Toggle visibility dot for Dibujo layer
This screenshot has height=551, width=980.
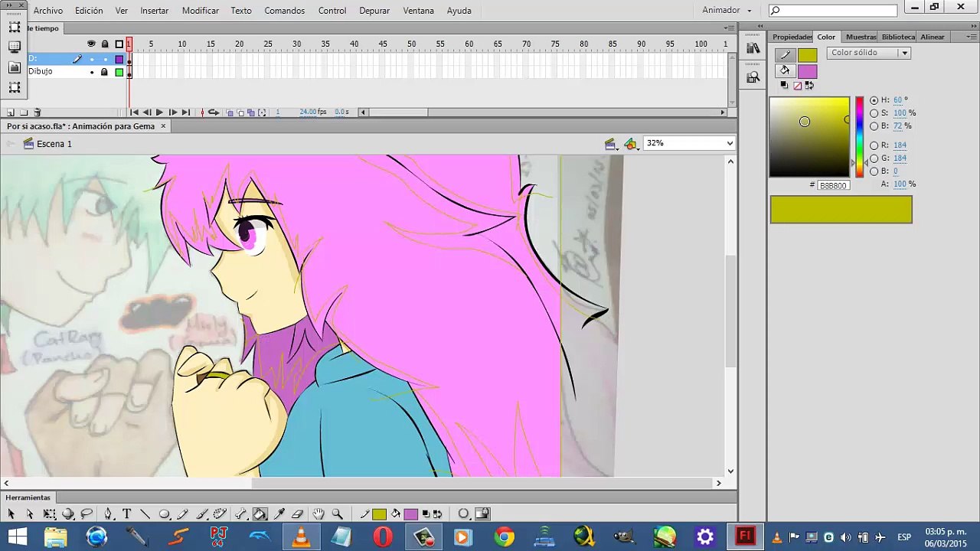click(x=92, y=72)
